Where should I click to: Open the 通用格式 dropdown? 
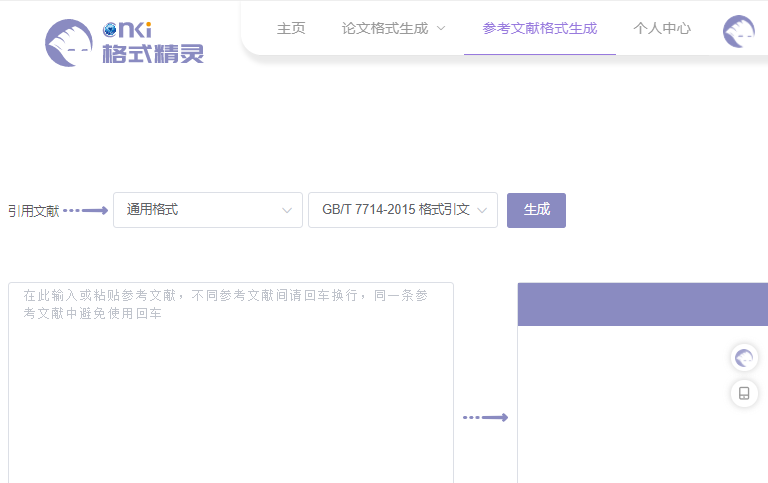click(207, 210)
